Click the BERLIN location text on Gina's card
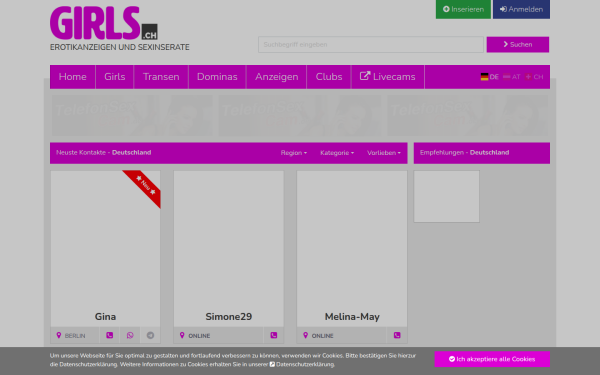 point(75,336)
